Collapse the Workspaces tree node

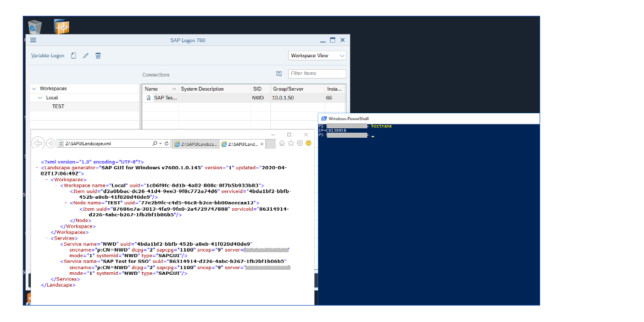pos(34,88)
